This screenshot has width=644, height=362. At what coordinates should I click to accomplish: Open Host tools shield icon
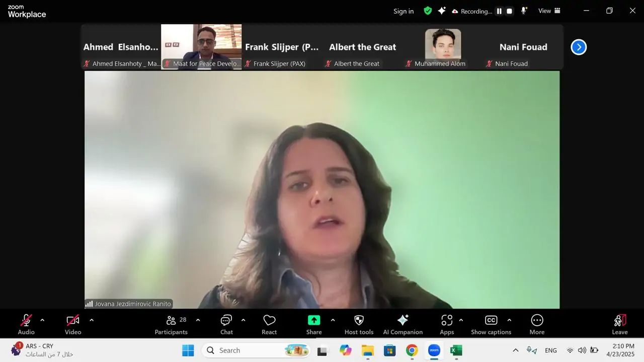click(x=359, y=321)
